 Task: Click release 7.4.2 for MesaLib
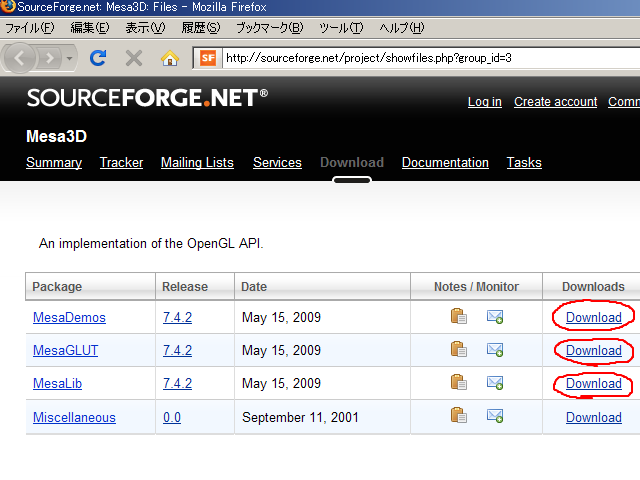pos(177,384)
